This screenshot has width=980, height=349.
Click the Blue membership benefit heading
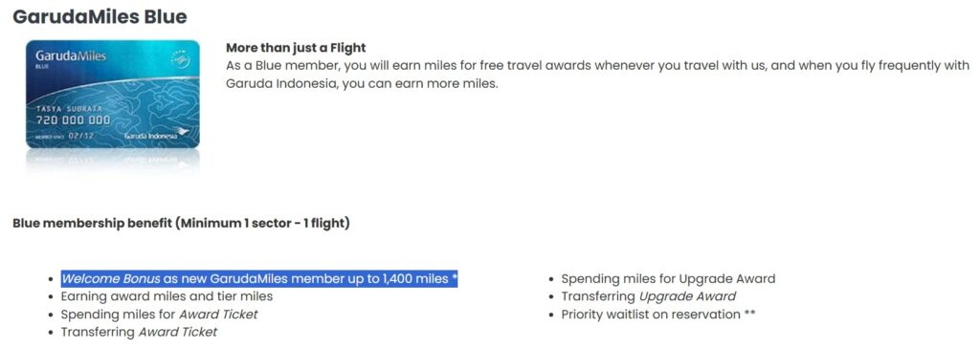tap(181, 223)
